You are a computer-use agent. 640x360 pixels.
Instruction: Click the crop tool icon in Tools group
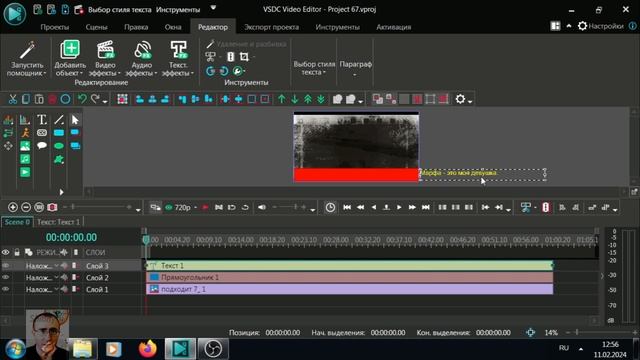click(x=244, y=57)
